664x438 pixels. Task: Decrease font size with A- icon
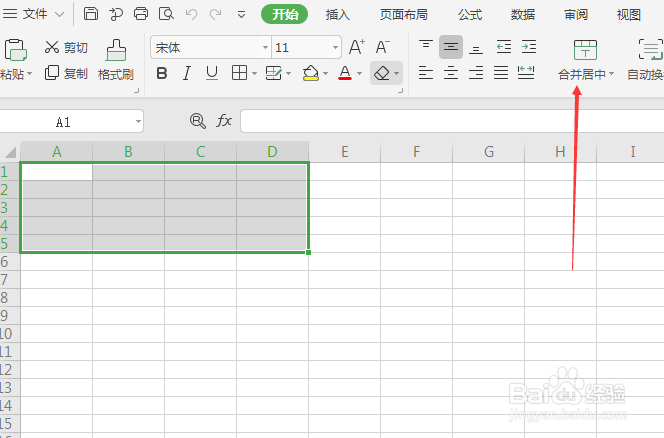coord(382,47)
